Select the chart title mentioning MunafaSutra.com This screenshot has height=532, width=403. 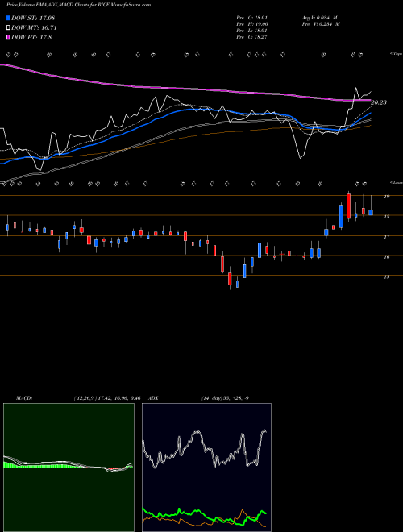pyautogui.click(x=79, y=5)
